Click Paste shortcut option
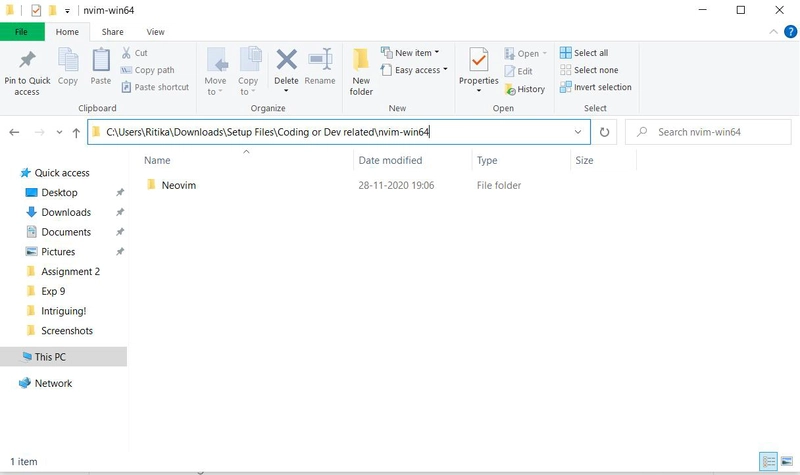The width and height of the screenshot is (800, 475). [155, 87]
